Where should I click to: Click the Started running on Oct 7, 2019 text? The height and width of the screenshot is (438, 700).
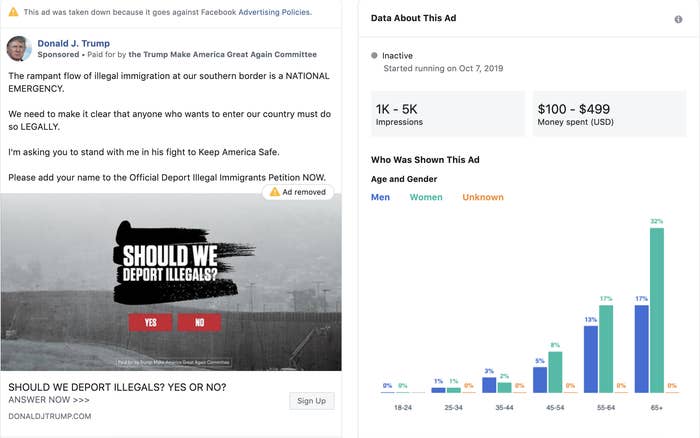pyautogui.click(x=443, y=68)
